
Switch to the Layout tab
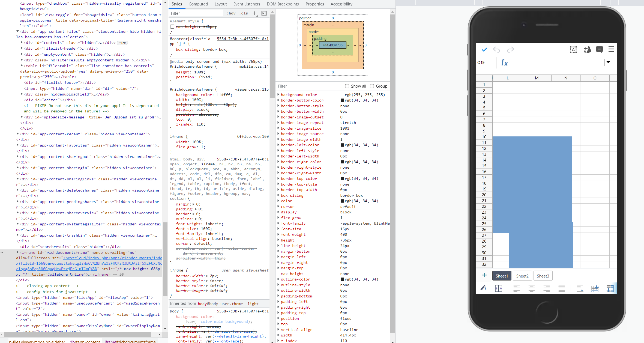220,4
